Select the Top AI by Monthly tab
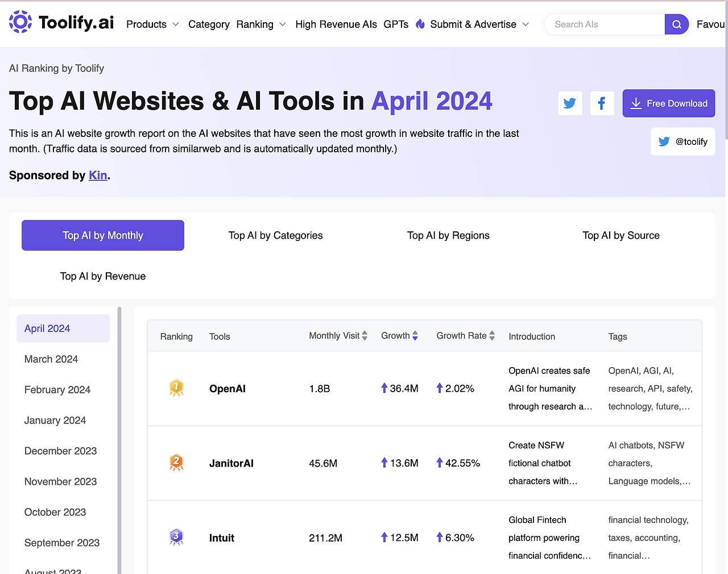 coord(103,235)
